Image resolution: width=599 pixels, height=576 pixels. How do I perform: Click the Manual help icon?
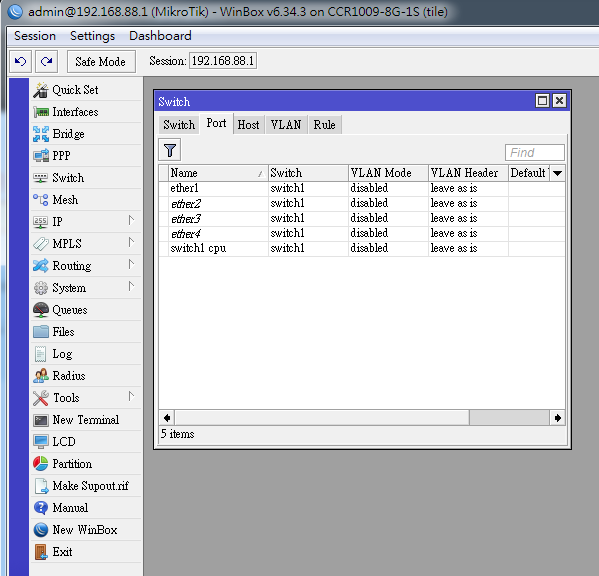click(40, 508)
